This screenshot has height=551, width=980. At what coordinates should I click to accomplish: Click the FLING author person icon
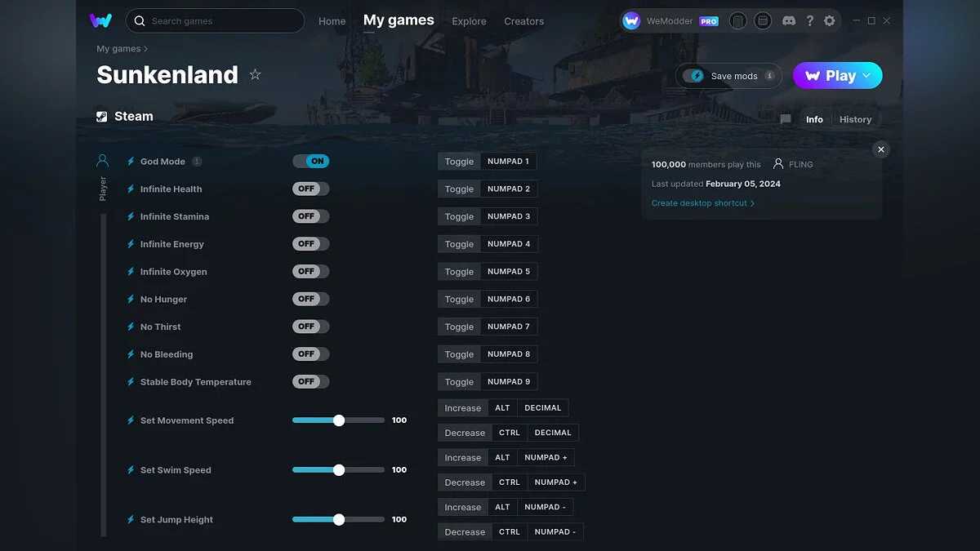coord(778,164)
